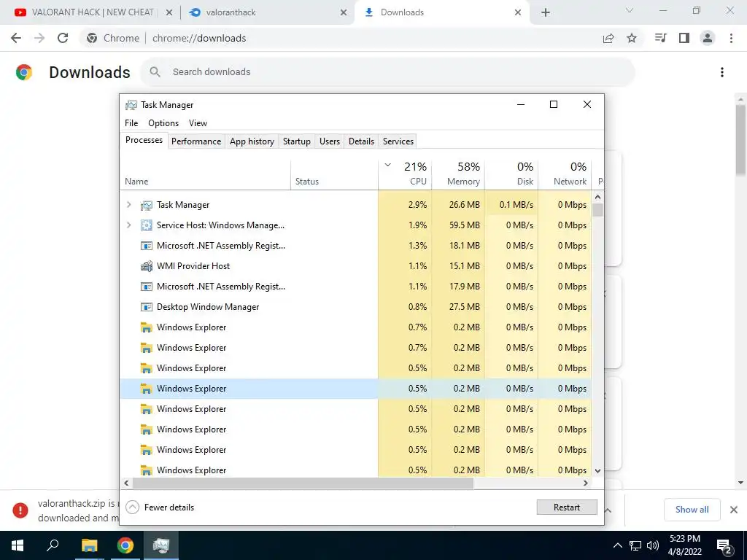Click the Task Manager taskbar icon
The height and width of the screenshot is (560, 747).
click(161, 545)
